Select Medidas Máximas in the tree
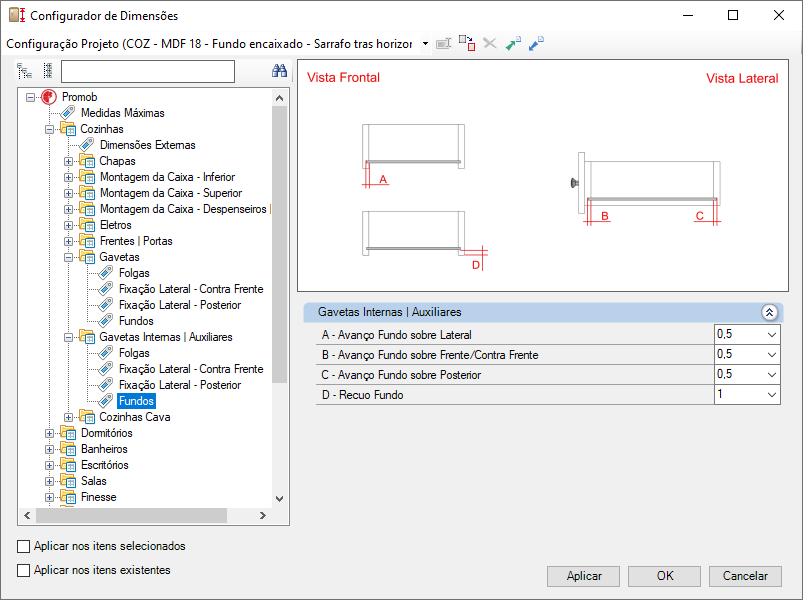 point(122,113)
